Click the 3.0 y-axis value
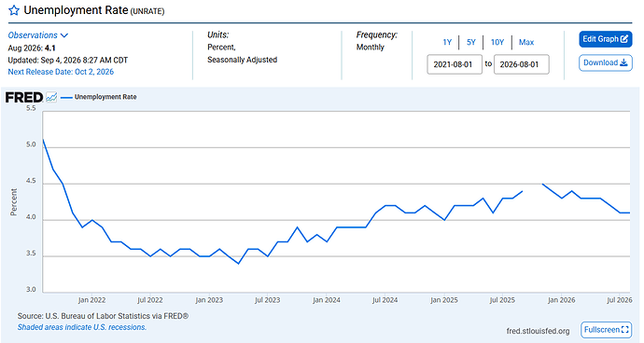 click(x=31, y=289)
